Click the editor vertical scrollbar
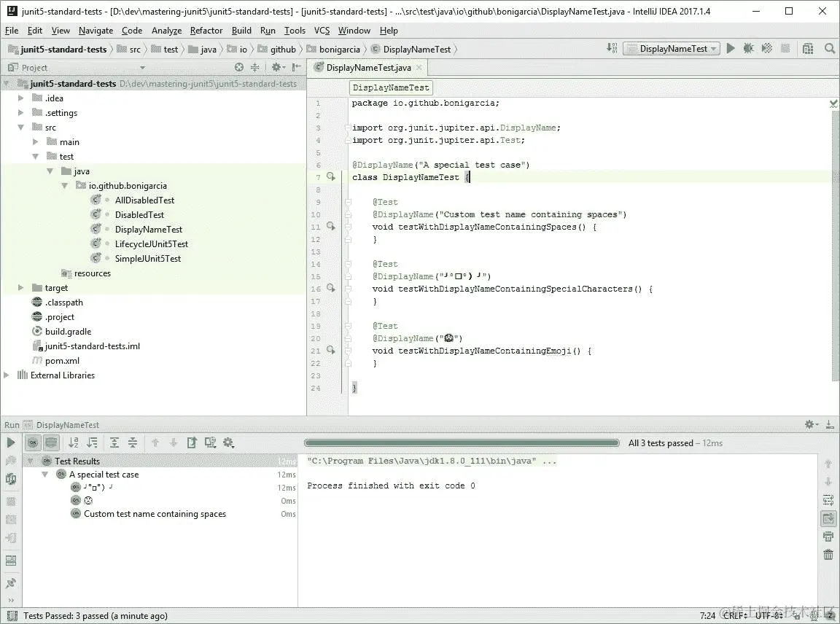The width and height of the screenshot is (840, 624). 836,246
